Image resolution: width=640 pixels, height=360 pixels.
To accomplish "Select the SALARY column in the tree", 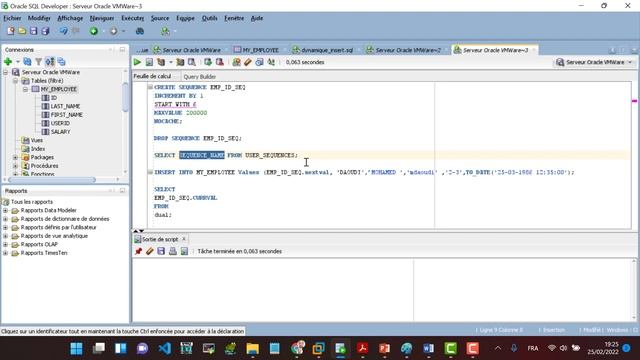I will click(60, 132).
